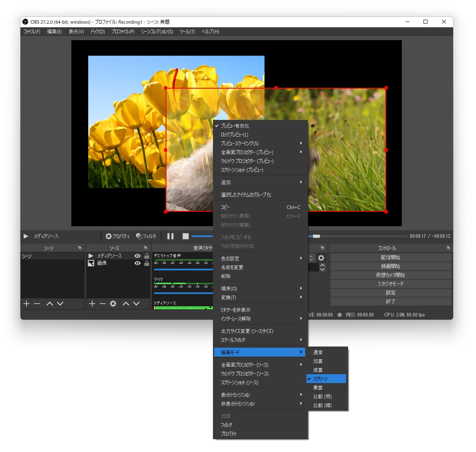Open source settings gear in Sources panel

[113, 304]
